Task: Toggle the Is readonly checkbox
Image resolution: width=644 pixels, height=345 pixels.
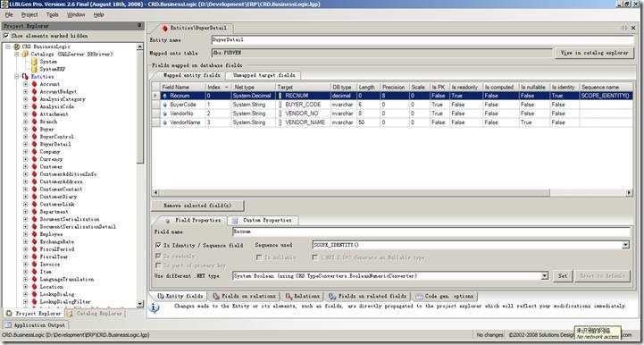Action: tap(158, 256)
